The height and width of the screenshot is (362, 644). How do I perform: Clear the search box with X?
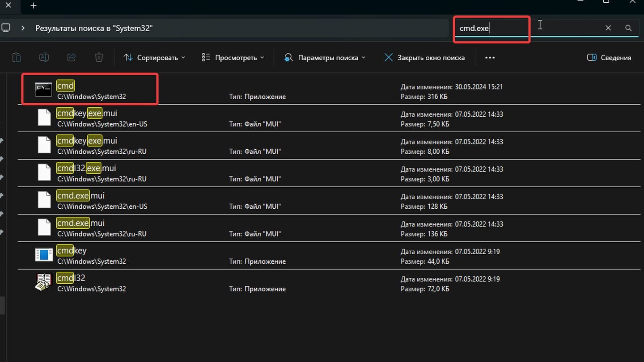(608, 28)
